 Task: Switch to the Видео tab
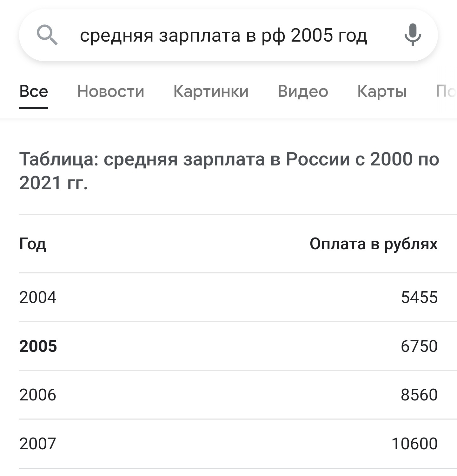pyautogui.click(x=303, y=91)
